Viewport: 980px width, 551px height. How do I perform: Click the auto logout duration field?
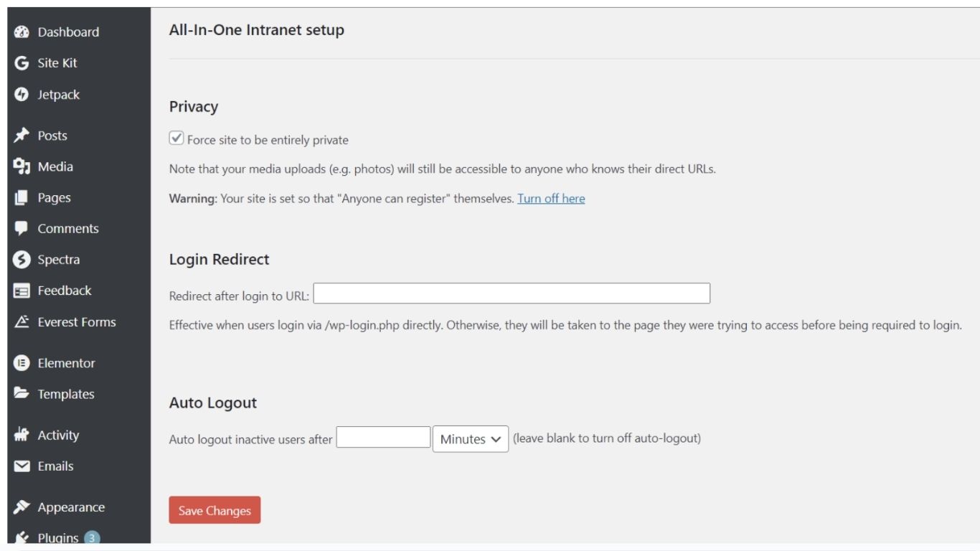tap(383, 438)
